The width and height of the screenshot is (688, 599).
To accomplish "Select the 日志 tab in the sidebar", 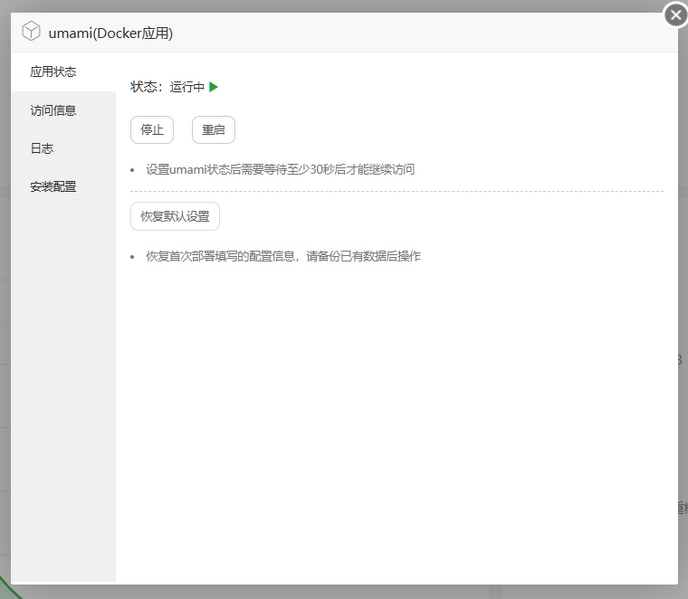I will (42, 148).
